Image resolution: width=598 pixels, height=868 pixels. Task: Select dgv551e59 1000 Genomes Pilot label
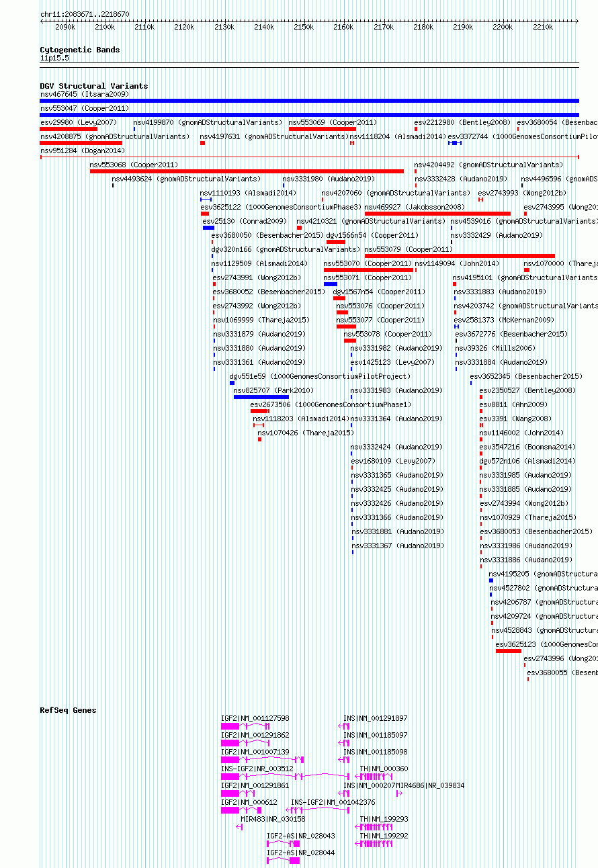(x=320, y=376)
